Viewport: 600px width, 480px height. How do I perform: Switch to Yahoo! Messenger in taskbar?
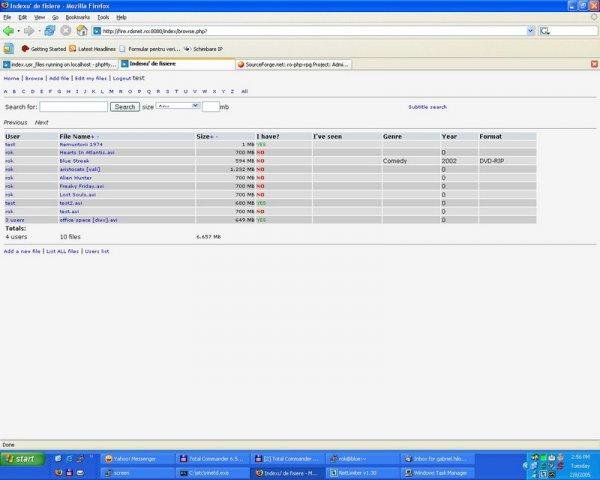(x=138, y=459)
